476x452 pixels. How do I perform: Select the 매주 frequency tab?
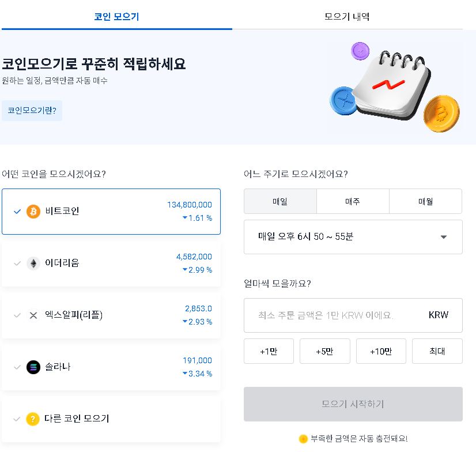353,201
